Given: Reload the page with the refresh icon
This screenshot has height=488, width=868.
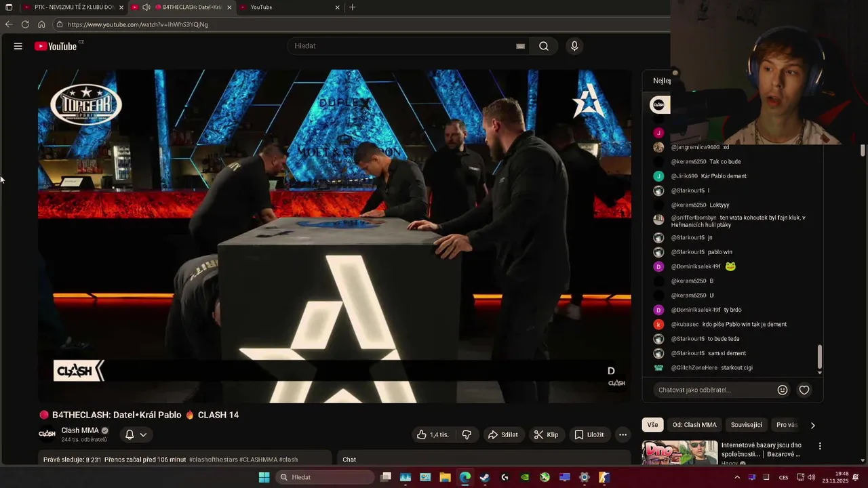Looking at the screenshot, I should pyautogui.click(x=25, y=24).
